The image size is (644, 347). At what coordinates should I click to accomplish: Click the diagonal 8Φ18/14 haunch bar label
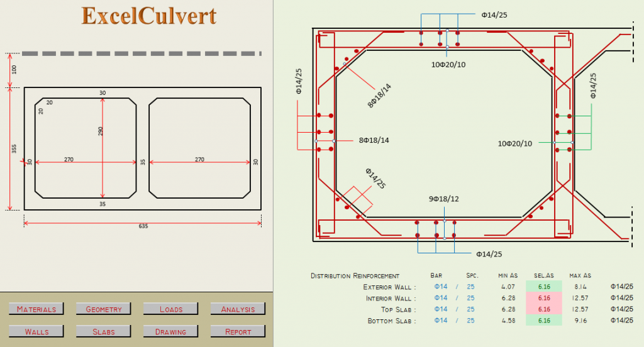[379, 96]
